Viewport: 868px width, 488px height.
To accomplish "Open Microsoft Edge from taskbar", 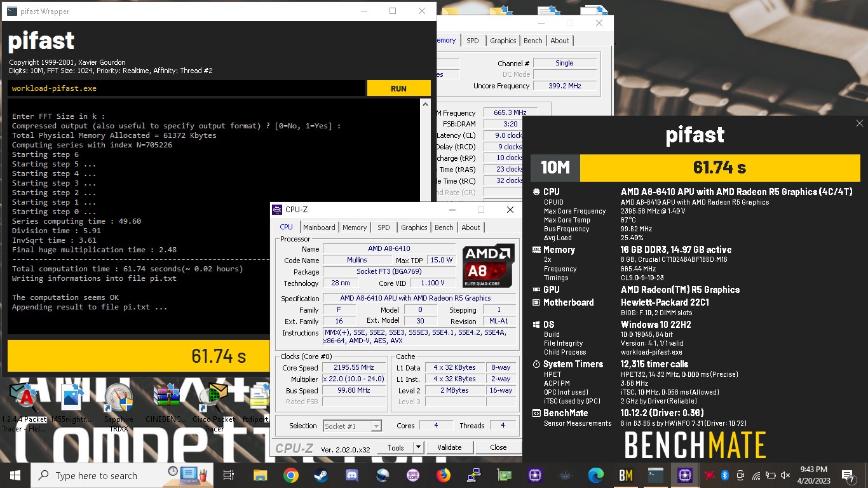I will pyautogui.click(x=595, y=475).
